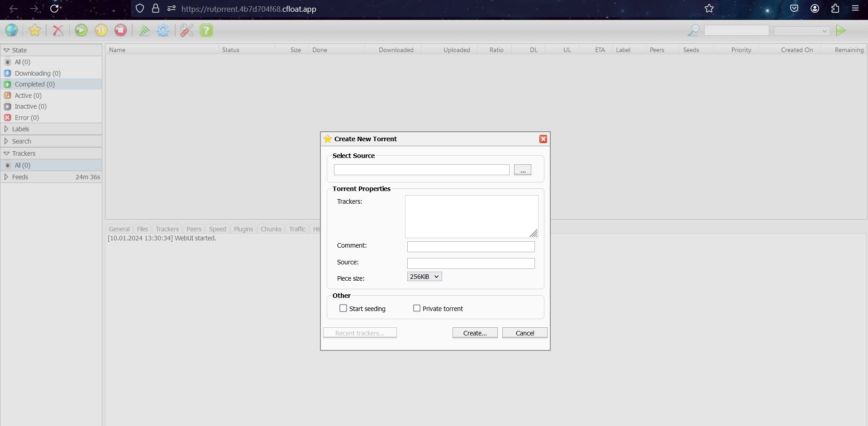
Task: Click the Comment input field
Action: pyautogui.click(x=471, y=247)
